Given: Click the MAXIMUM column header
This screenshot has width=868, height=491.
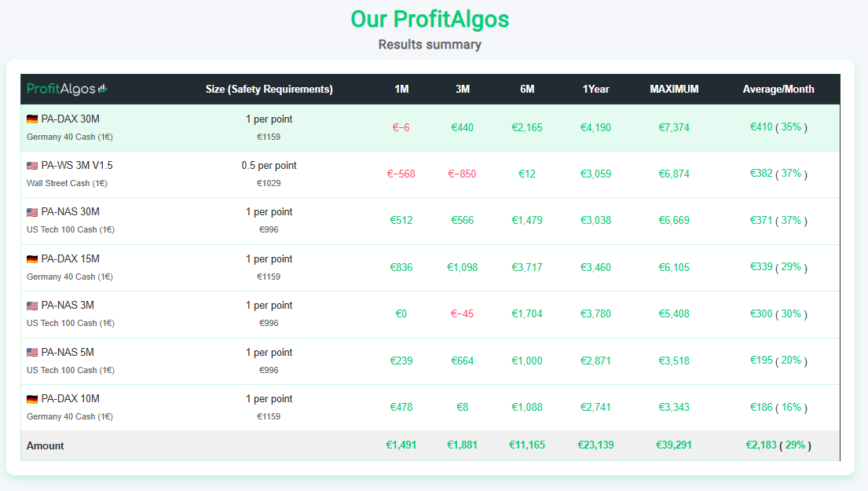Looking at the screenshot, I should 674,89.
